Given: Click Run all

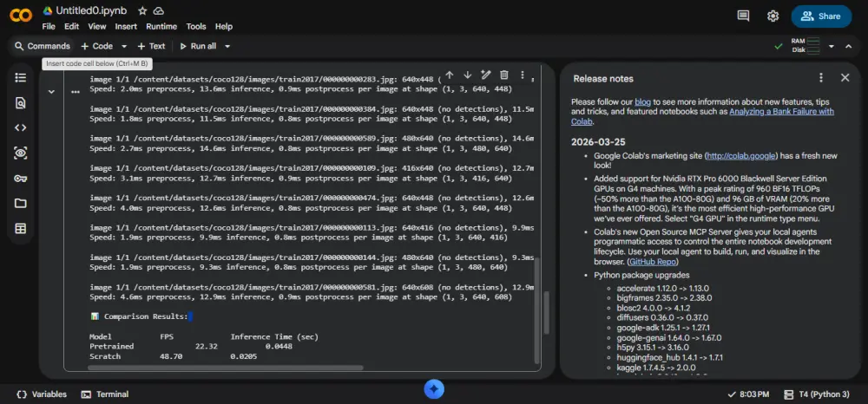Looking at the screenshot, I should click(198, 47).
